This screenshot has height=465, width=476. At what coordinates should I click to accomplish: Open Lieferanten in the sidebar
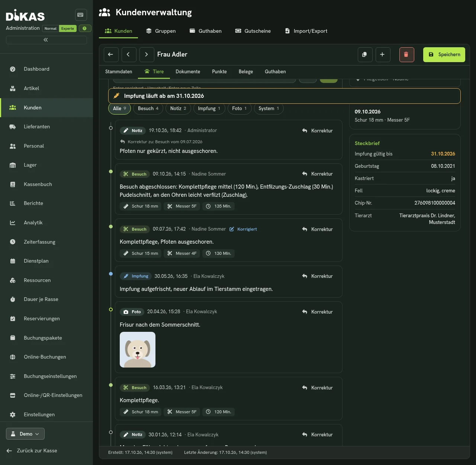[x=46, y=127]
